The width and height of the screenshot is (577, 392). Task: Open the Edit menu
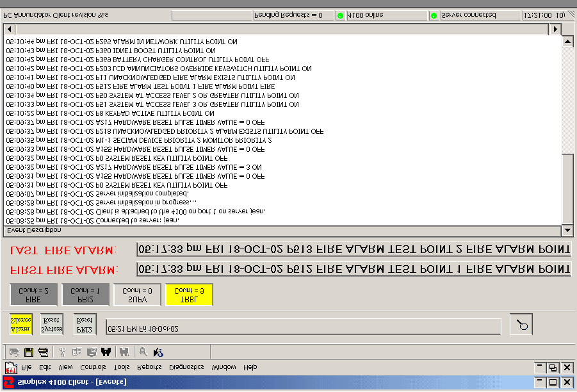click(45, 367)
